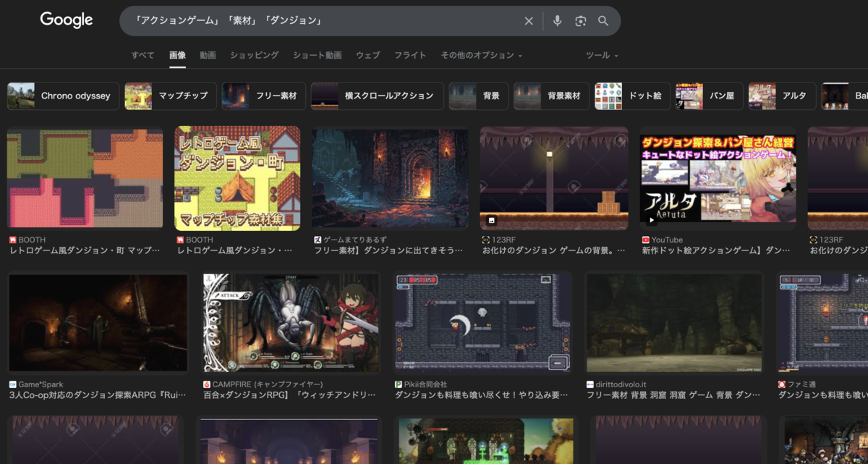
Task: Click the 123RF favicon under the lamp image
Action: tap(486, 240)
